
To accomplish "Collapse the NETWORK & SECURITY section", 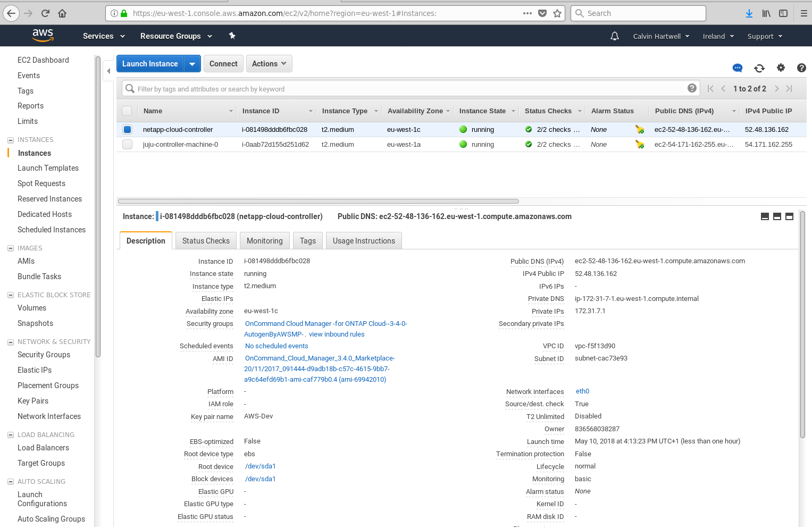I will click(x=10, y=342).
